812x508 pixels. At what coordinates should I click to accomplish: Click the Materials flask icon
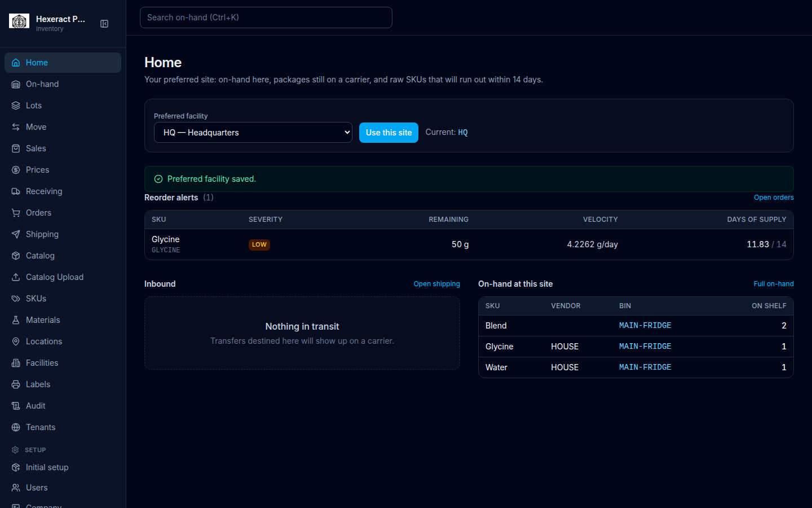coord(16,320)
